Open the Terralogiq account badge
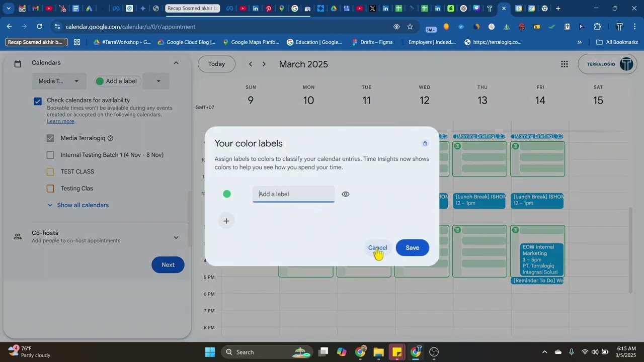 pos(608,64)
